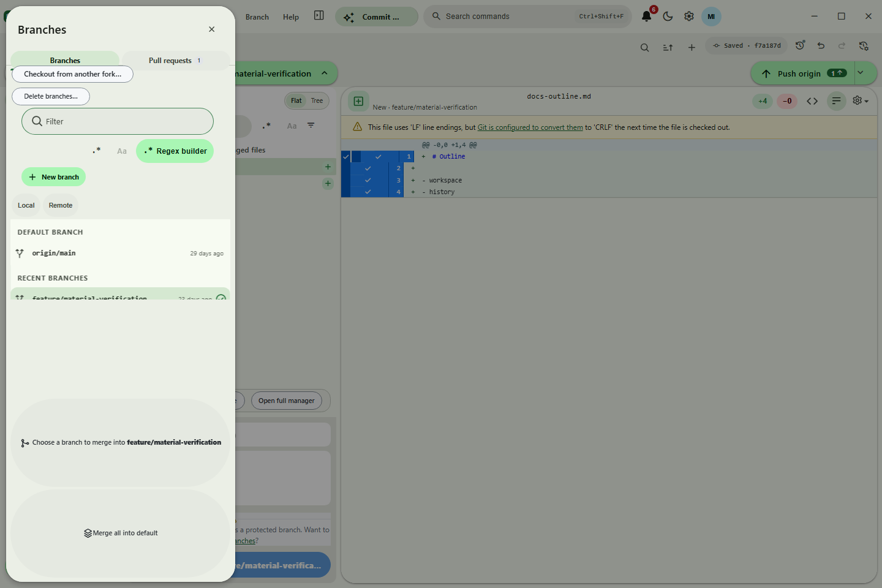
Task: Focus the Search commands box
Action: point(528,17)
